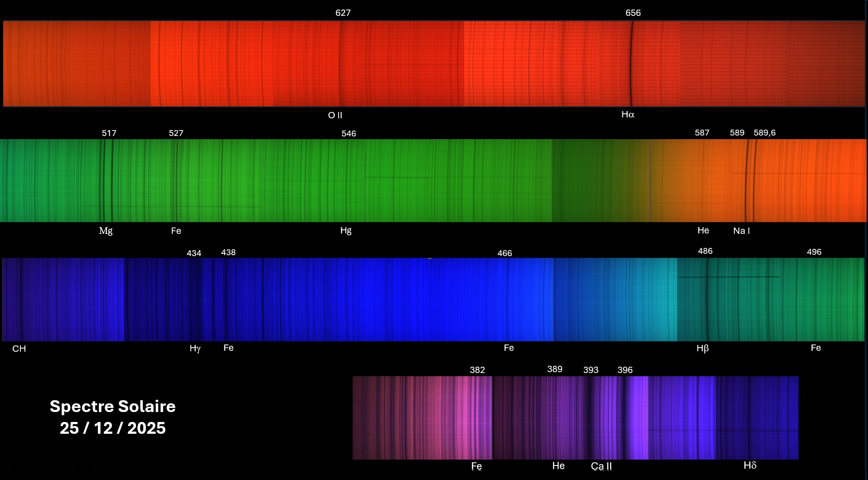
Task: Click the 496 wavelength number
Action: pos(814,252)
